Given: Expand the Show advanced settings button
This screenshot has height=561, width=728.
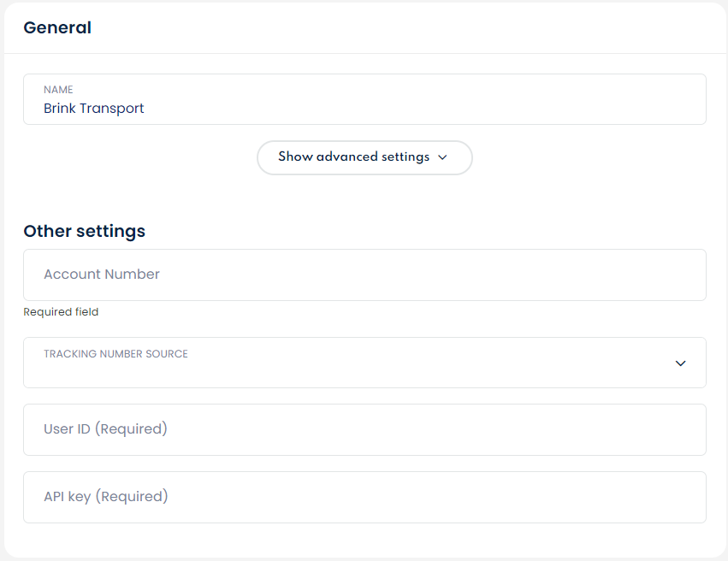Looking at the screenshot, I should tap(364, 157).
